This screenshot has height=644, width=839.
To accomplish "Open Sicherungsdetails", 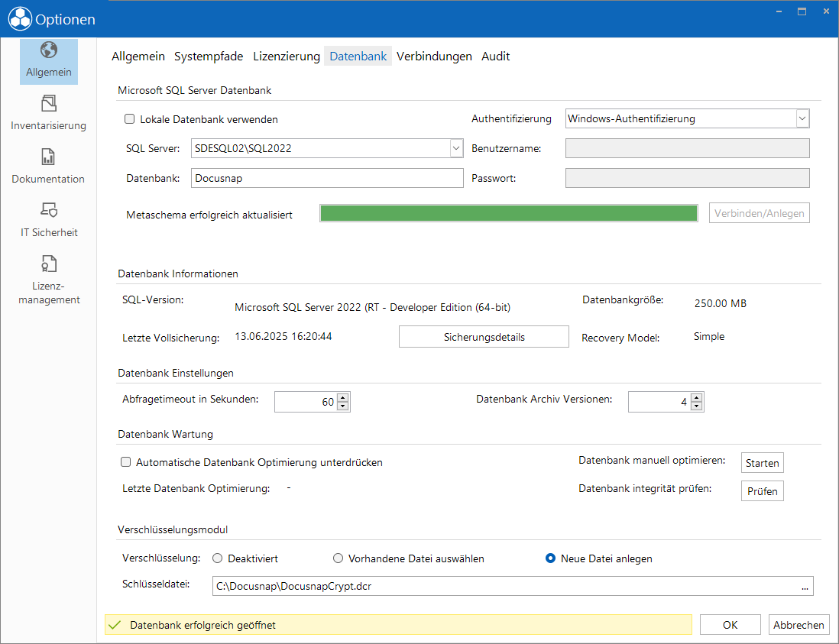I will click(x=484, y=337).
